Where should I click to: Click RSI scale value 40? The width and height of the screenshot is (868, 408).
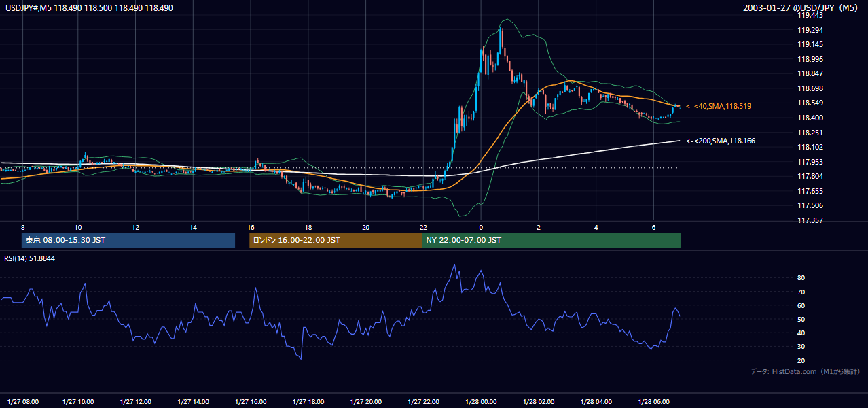pos(801,333)
